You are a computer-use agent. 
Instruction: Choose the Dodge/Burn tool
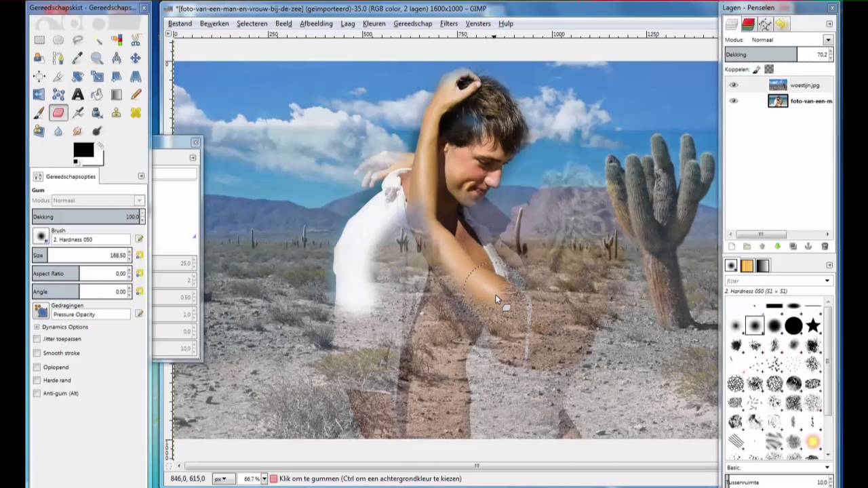[97, 131]
